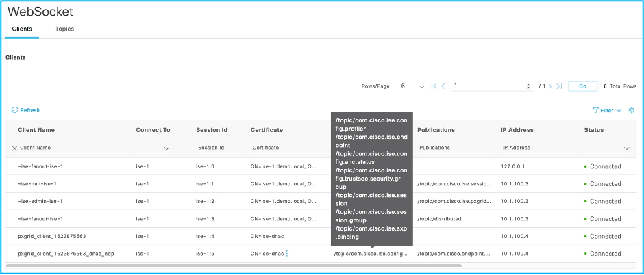Click session id ise-1:0
Image resolution: width=644 pixels, height=275 pixels.
pyautogui.click(x=205, y=166)
